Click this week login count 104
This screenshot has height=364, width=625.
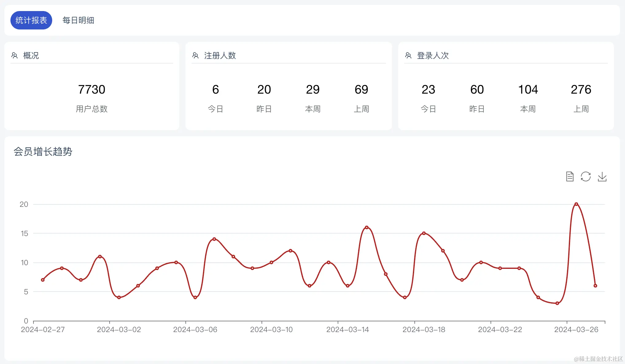click(x=528, y=90)
